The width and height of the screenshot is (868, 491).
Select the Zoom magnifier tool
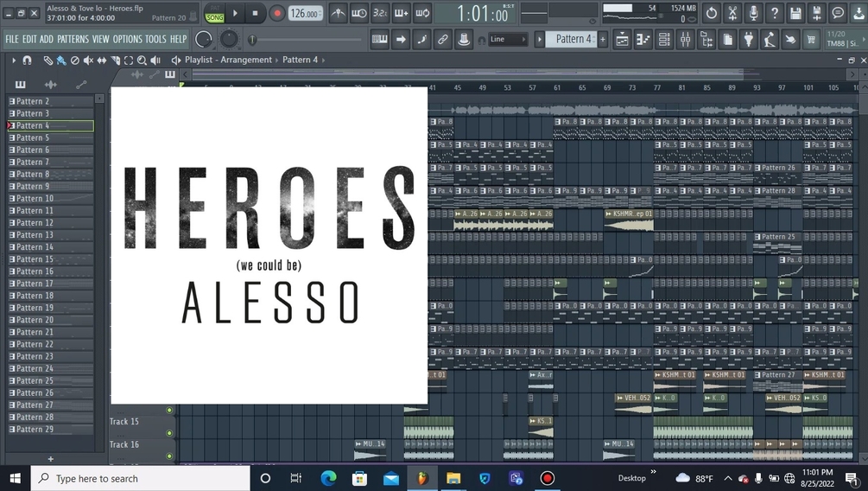(x=142, y=60)
